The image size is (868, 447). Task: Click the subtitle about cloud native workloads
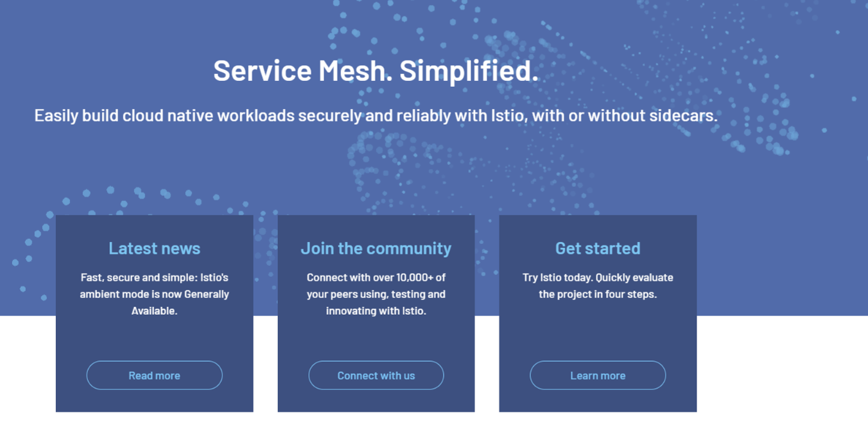376,116
